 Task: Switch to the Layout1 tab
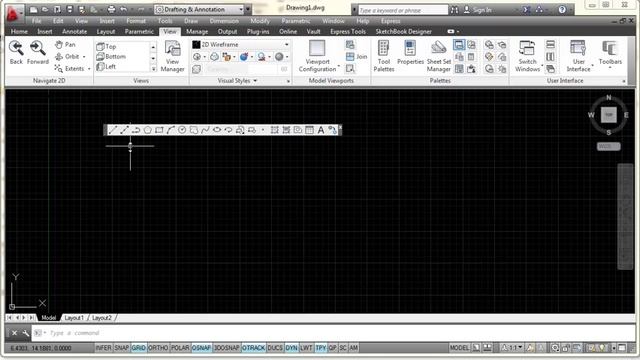pyautogui.click(x=74, y=318)
